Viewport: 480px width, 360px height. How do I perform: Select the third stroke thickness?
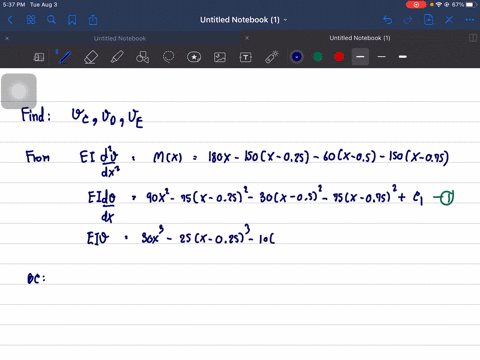pyautogui.click(x=403, y=57)
